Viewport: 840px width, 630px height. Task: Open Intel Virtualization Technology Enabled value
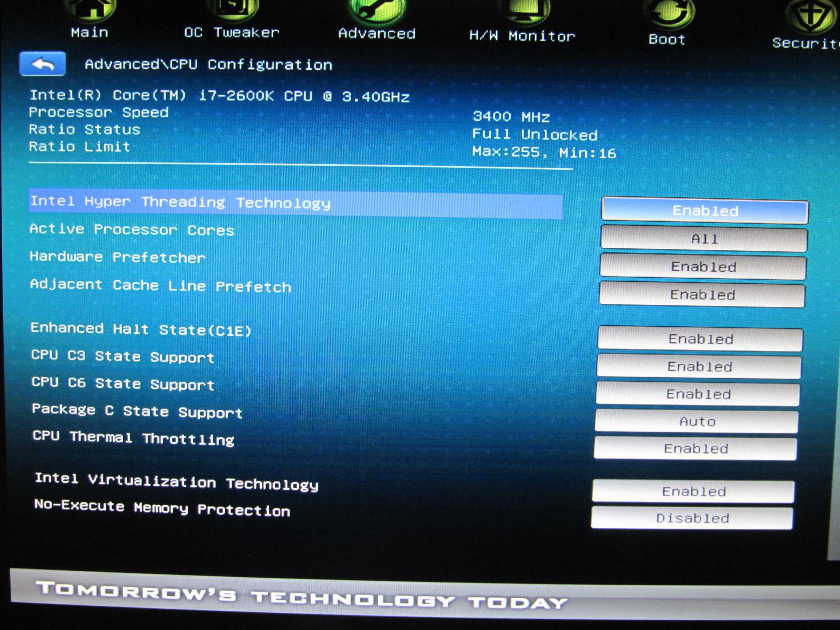click(694, 492)
